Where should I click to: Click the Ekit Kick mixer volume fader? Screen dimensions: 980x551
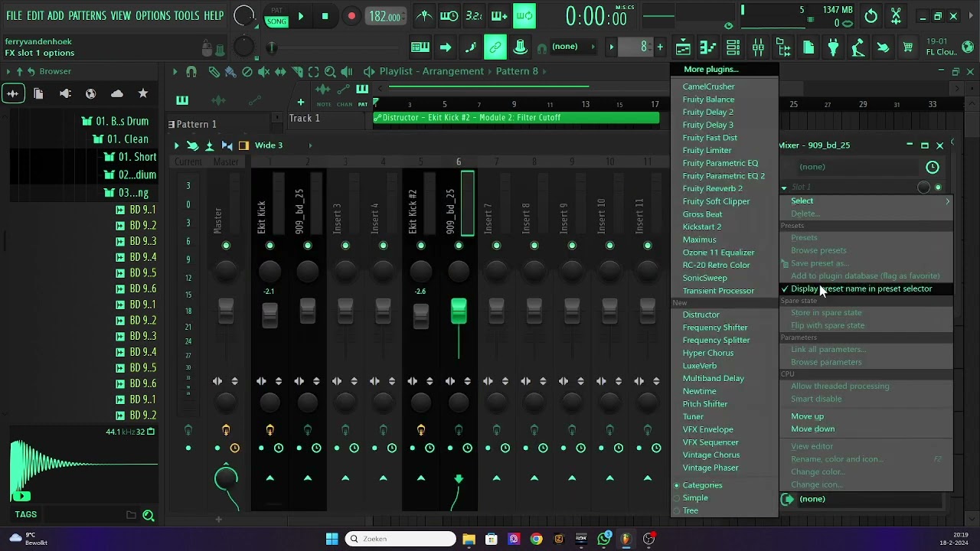pyautogui.click(x=269, y=315)
